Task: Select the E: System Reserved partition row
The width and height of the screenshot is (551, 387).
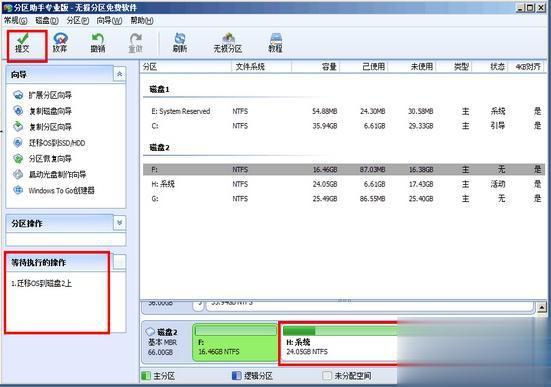Action: tap(344, 111)
